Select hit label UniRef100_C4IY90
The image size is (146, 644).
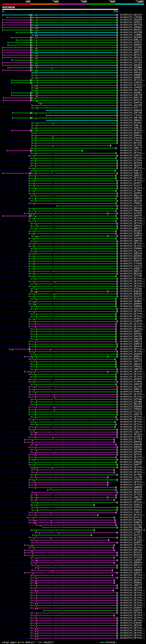(131, 206)
